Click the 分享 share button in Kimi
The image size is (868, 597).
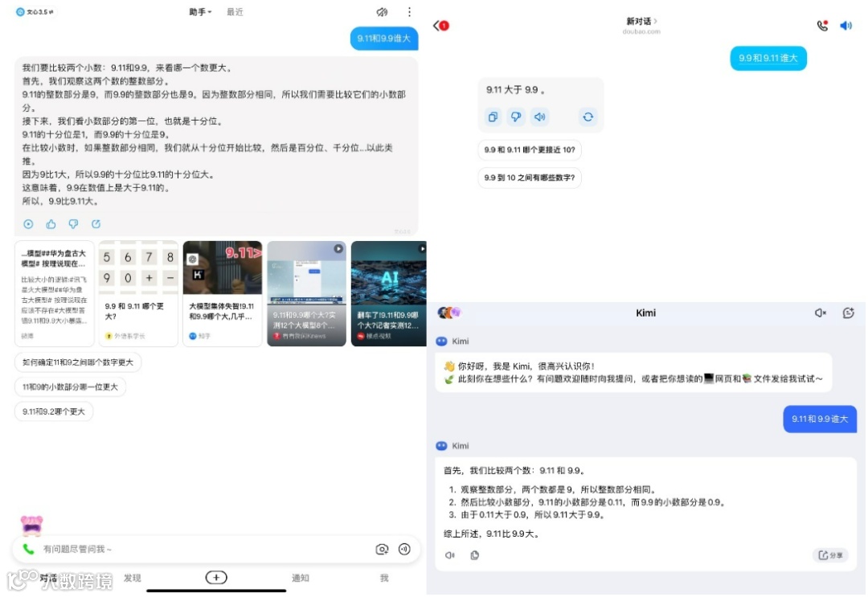(x=830, y=555)
